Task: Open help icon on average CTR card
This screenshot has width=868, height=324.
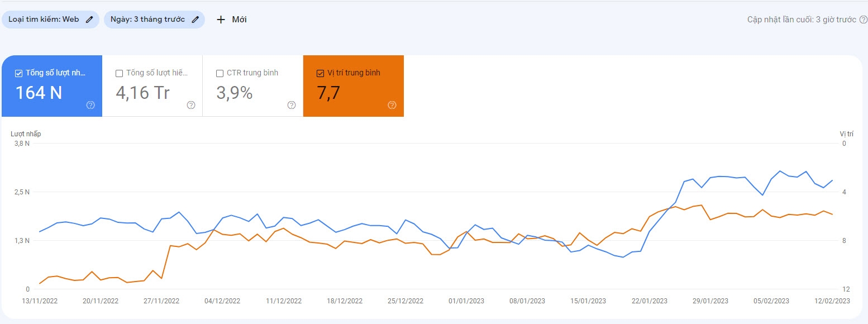Action: 292,105
